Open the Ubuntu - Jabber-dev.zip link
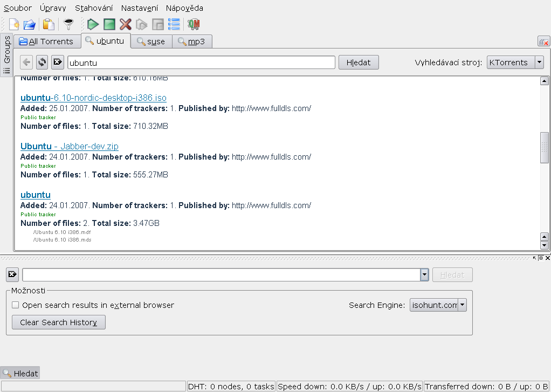The height and width of the screenshot is (392, 551). click(70, 146)
